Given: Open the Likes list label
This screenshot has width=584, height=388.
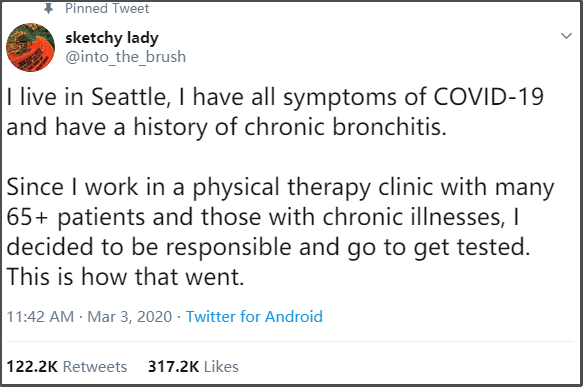Looking at the screenshot, I should (x=221, y=367).
